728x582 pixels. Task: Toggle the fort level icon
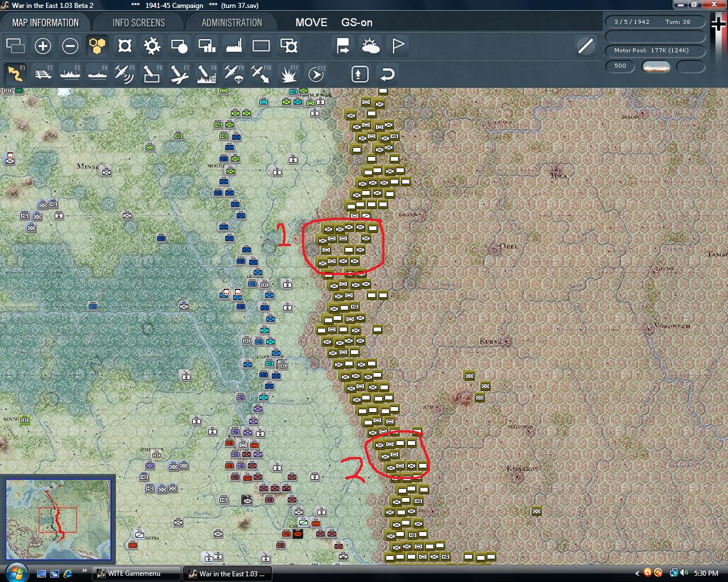125,45
